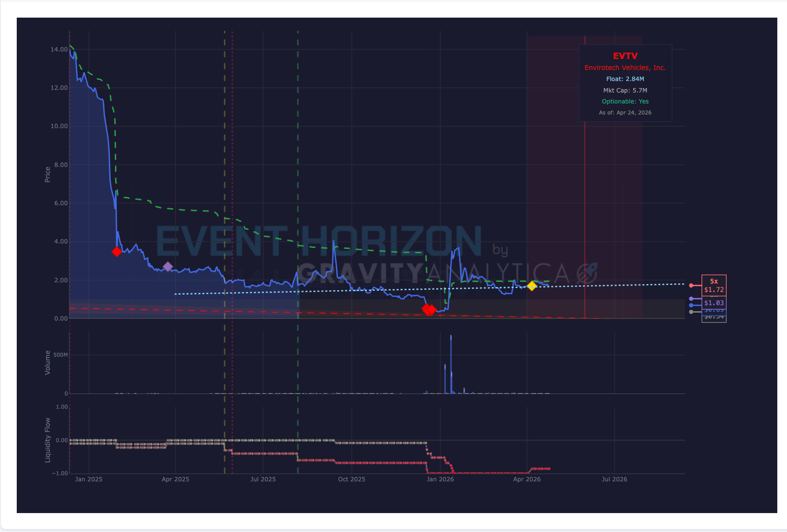This screenshot has width=787, height=532.
Task: Click the Jul 2026 x-axis label
Action: pos(614,479)
